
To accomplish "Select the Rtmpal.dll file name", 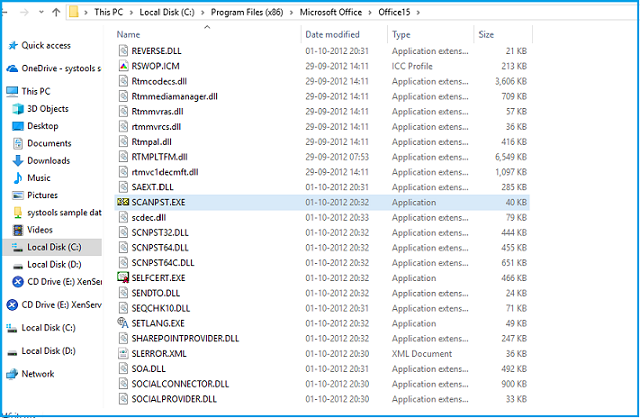I will point(151,142).
